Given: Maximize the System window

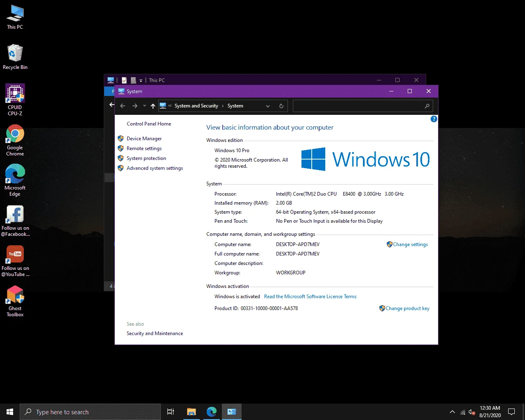Looking at the screenshot, I should (x=410, y=91).
